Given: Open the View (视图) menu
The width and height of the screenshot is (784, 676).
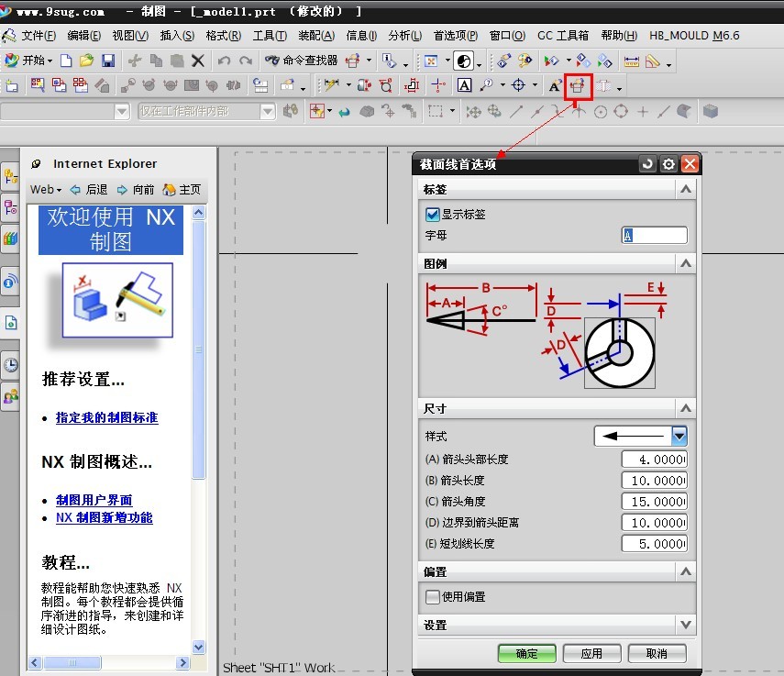Looking at the screenshot, I should (130, 36).
